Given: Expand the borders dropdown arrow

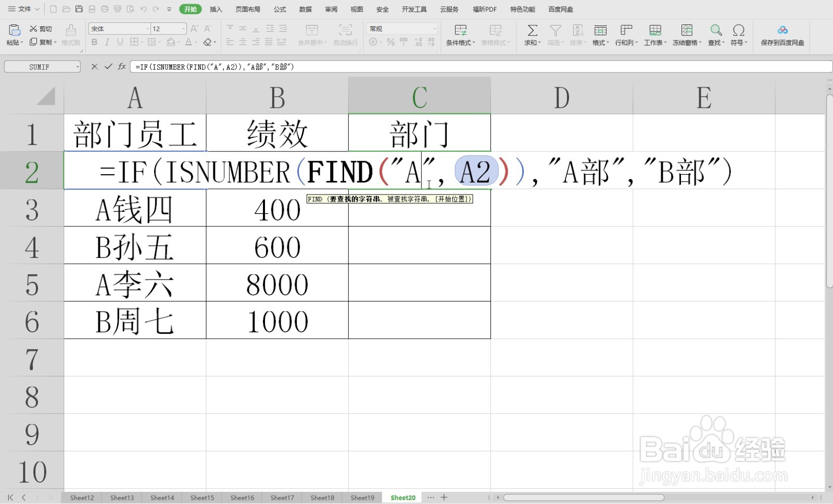Looking at the screenshot, I should (142, 42).
